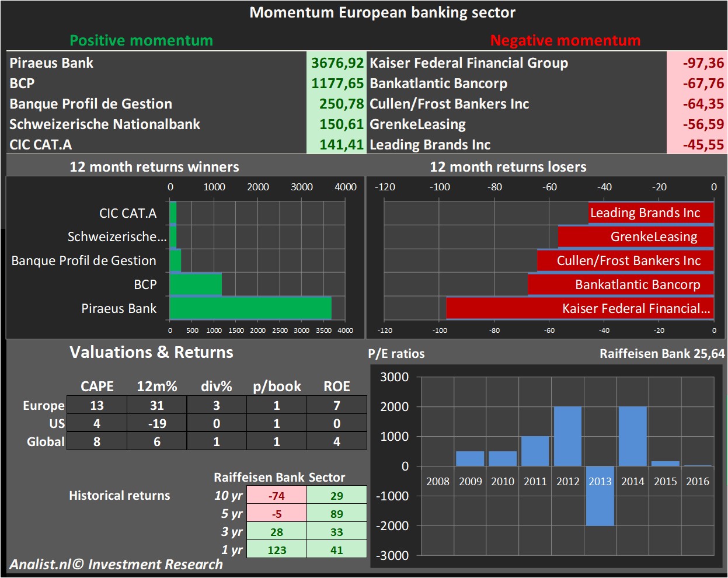Select the 3 yr Raiffeisen return 28
The width and height of the screenshot is (728, 578).
pos(277,532)
